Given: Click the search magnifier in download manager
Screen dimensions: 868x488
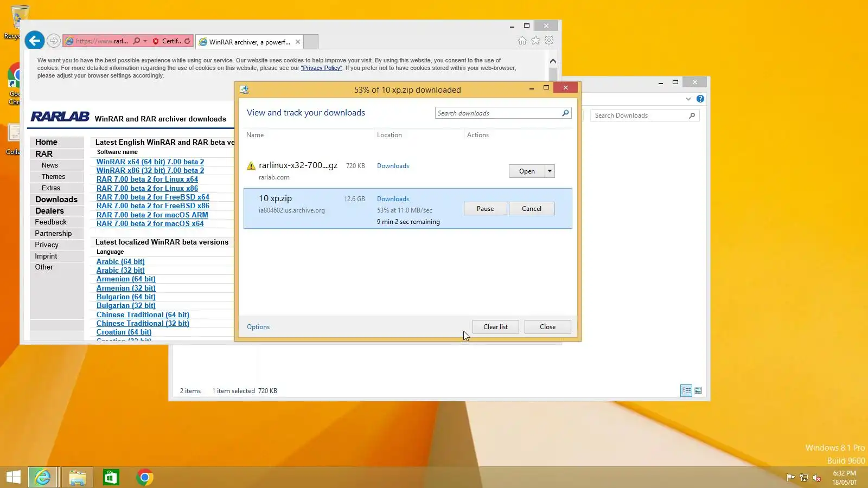Looking at the screenshot, I should [565, 113].
